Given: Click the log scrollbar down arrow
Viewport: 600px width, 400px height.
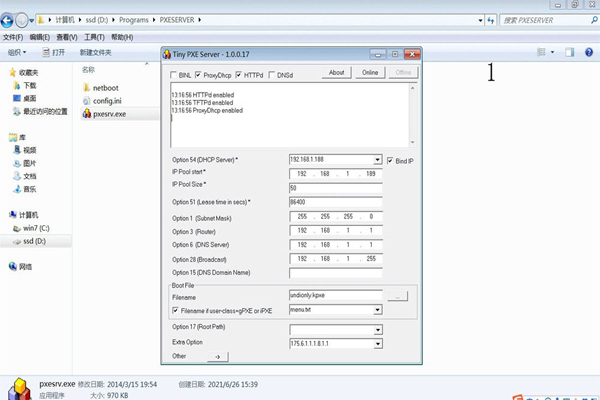Looking at the screenshot, I should click(412, 142).
